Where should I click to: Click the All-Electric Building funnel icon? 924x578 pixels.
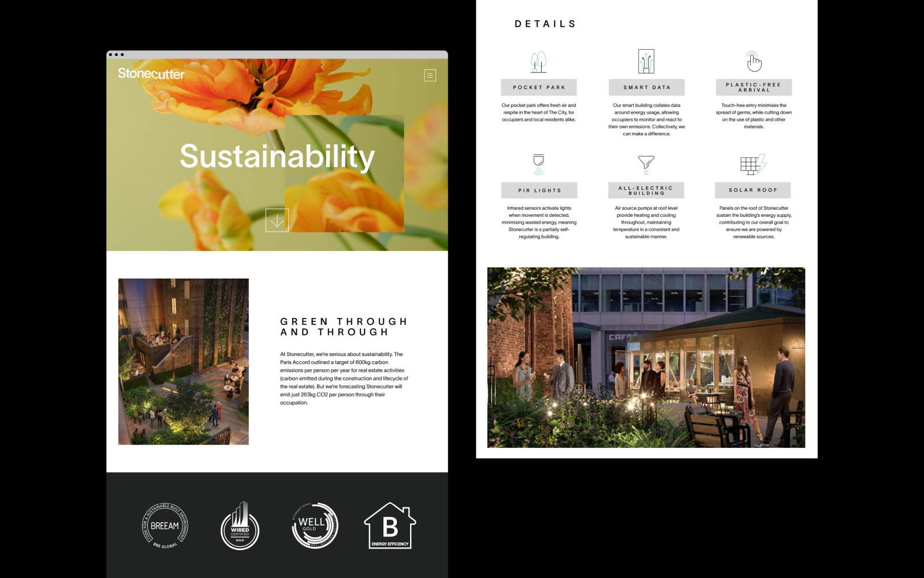coord(646,164)
